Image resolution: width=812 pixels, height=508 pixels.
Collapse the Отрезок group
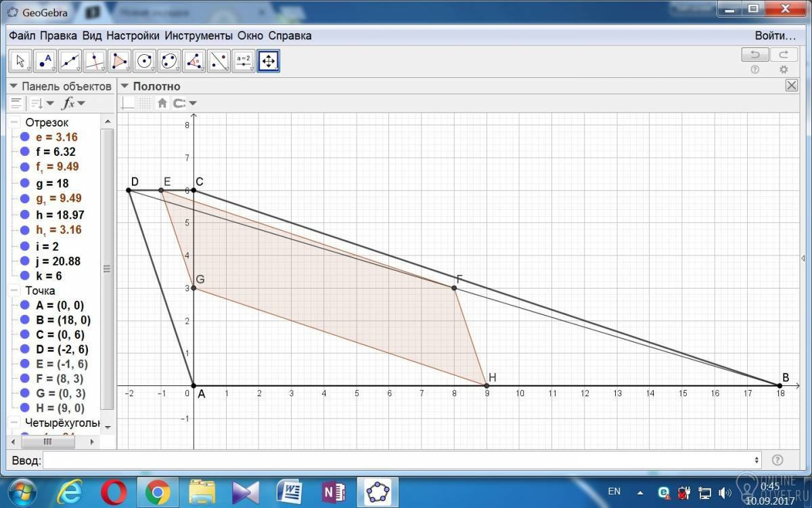point(14,123)
